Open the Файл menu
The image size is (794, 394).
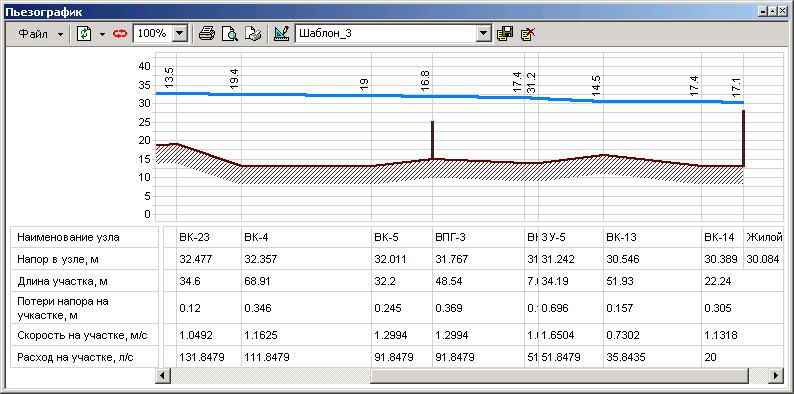(x=41, y=34)
